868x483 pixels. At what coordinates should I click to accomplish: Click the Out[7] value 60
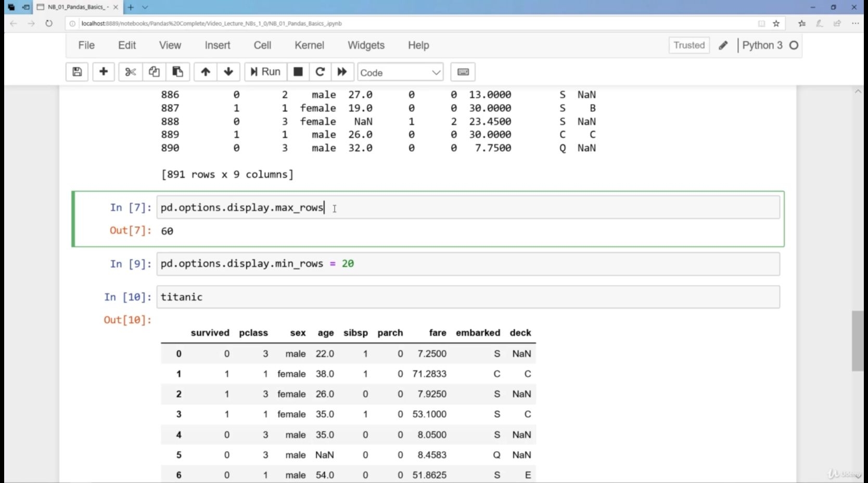tap(167, 231)
